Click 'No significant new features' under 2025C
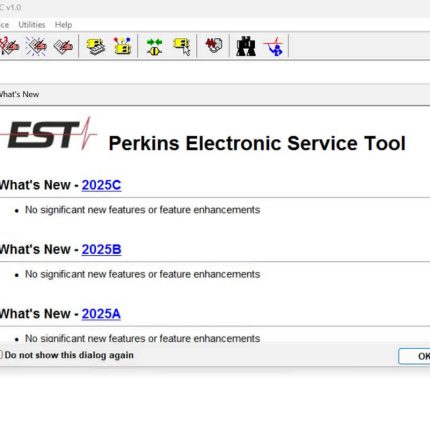Image resolution: width=430 pixels, height=430 pixels. pyautogui.click(x=142, y=210)
